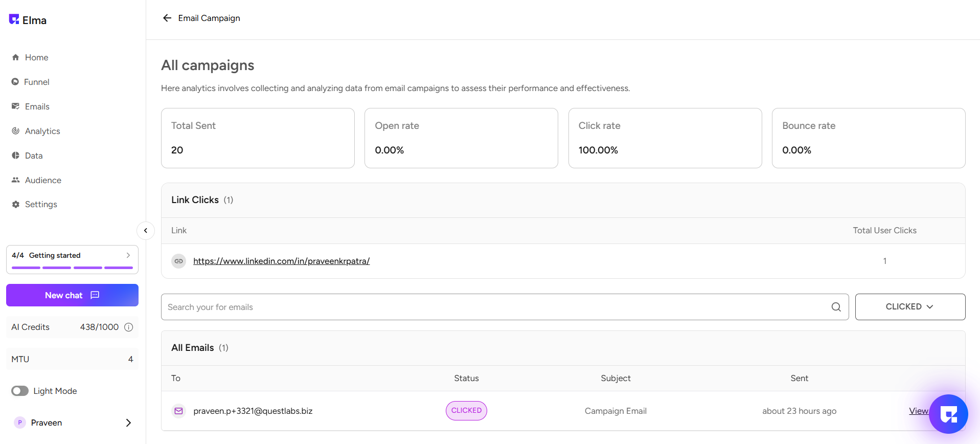The height and width of the screenshot is (444, 980).
Task: Go to Funnel in the sidebar
Action: tap(36, 82)
